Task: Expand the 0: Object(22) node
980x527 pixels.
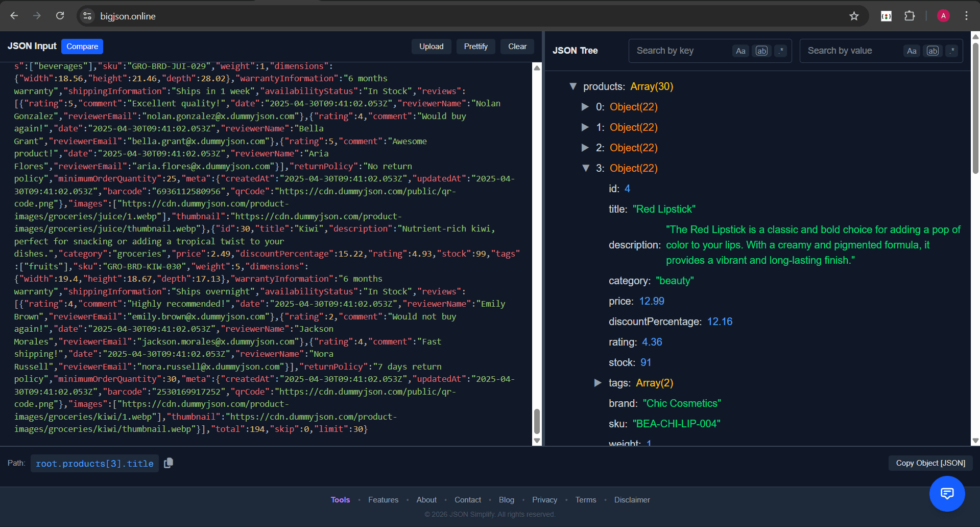Action: tap(585, 107)
